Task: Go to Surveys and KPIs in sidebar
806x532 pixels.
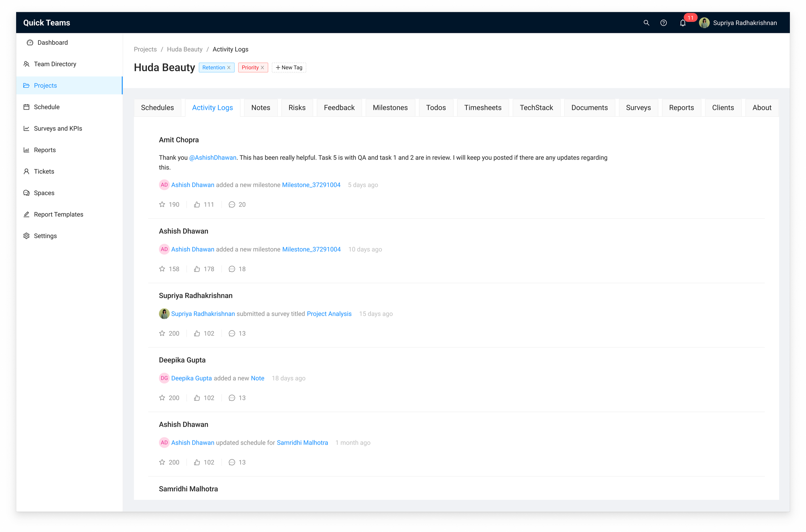Action: point(58,129)
